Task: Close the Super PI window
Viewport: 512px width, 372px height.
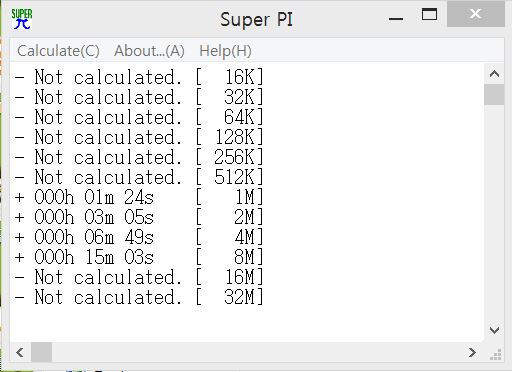Action: (476, 14)
